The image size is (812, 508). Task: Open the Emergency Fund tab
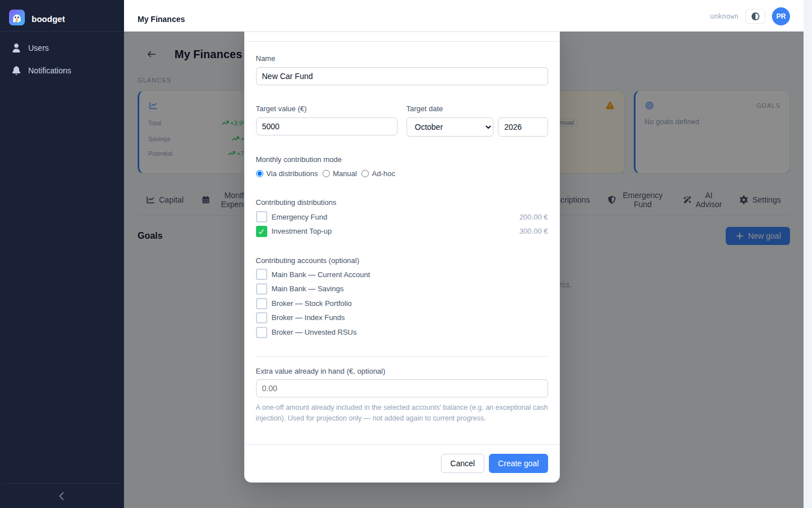coord(635,200)
